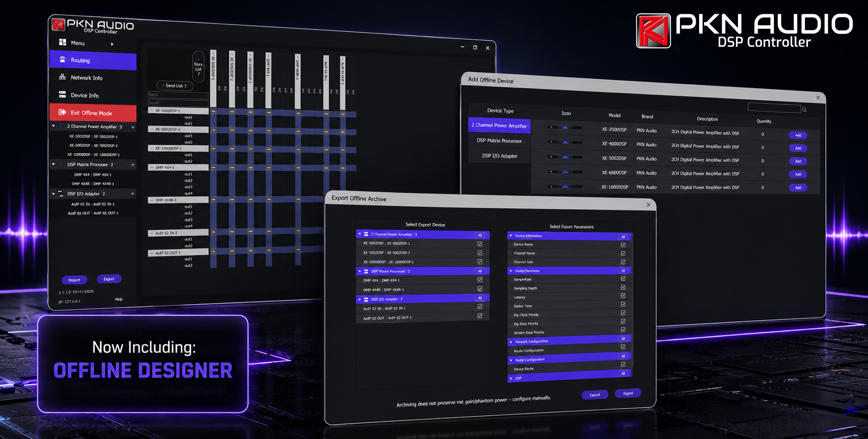
Task: Click the XE-6000DSP amplifier device icon
Action: (565, 172)
